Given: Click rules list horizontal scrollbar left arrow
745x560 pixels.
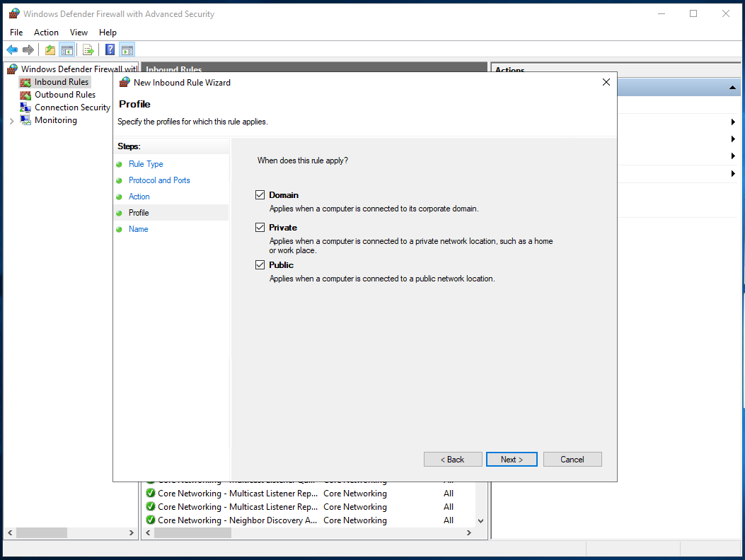Looking at the screenshot, I should click(x=149, y=533).
